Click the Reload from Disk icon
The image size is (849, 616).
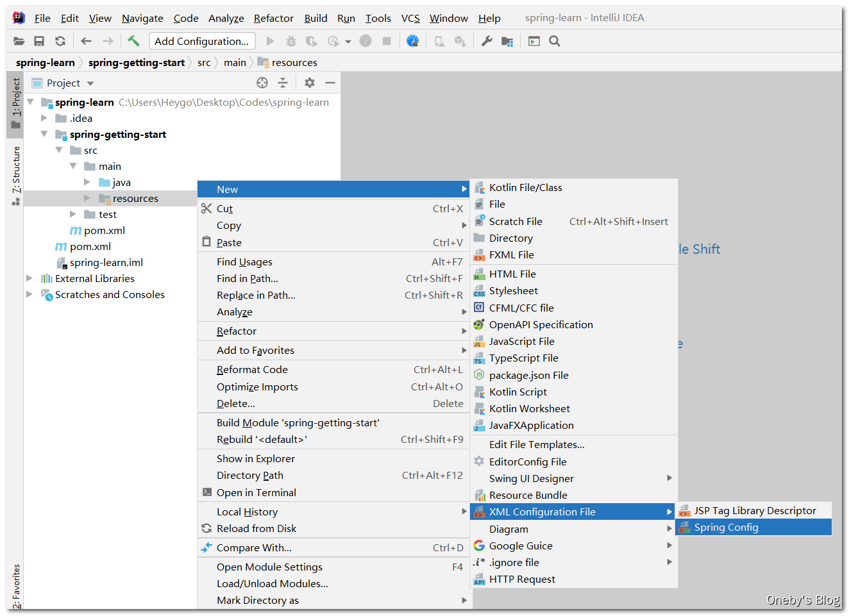206,528
